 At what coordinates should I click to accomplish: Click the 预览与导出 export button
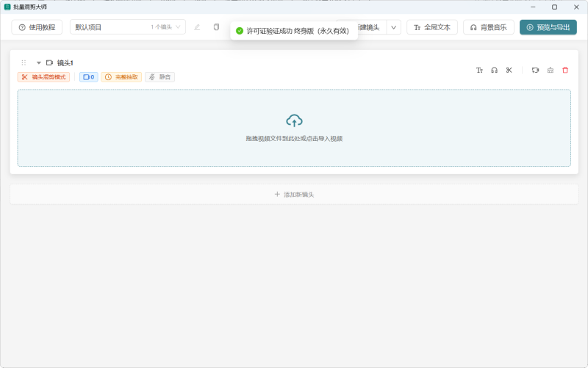tap(548, 27)
